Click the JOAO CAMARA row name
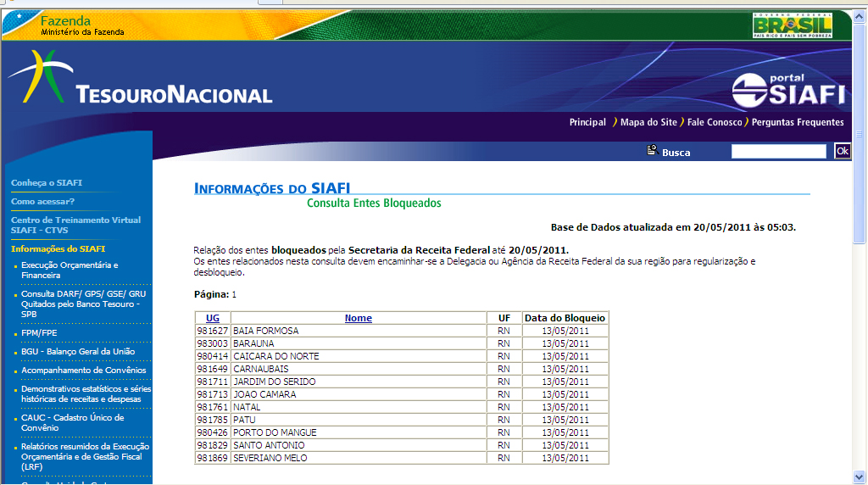 click(x=264, y=395)
